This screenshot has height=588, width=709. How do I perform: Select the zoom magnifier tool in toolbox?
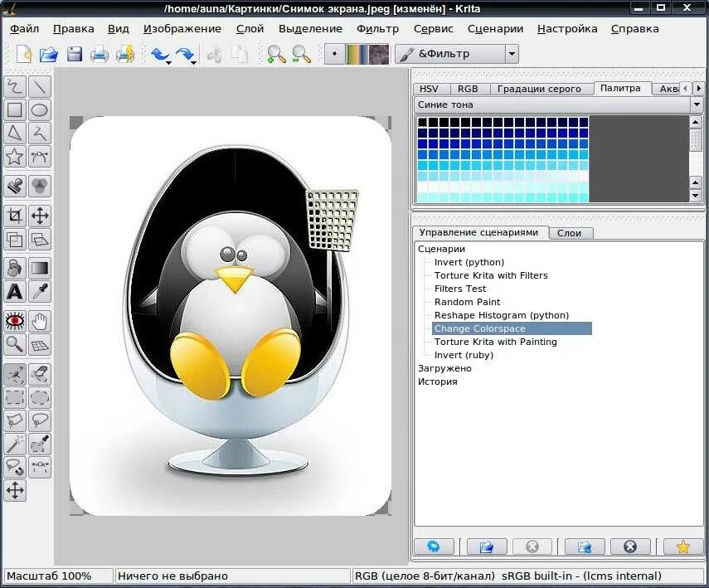[15, 345]
